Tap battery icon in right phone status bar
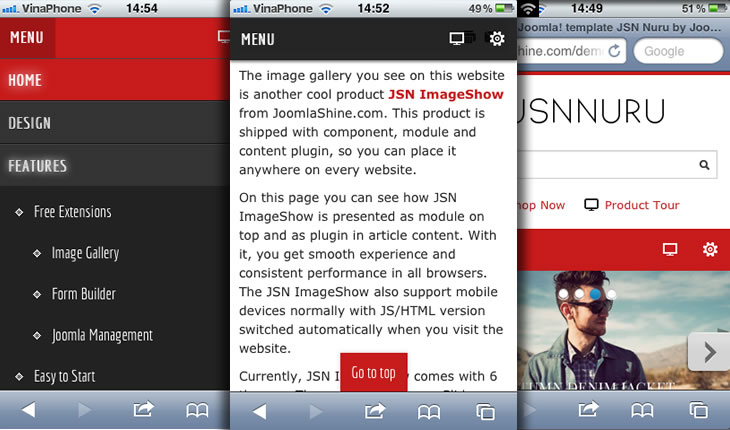The width and height of the screenshot is (730, 430). point(717,8)
